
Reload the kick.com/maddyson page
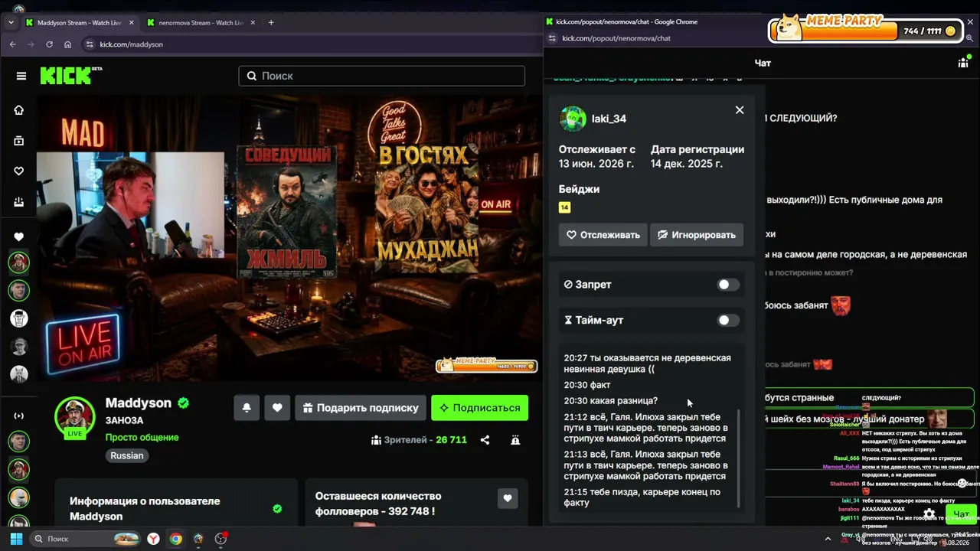tap(50, 44)
